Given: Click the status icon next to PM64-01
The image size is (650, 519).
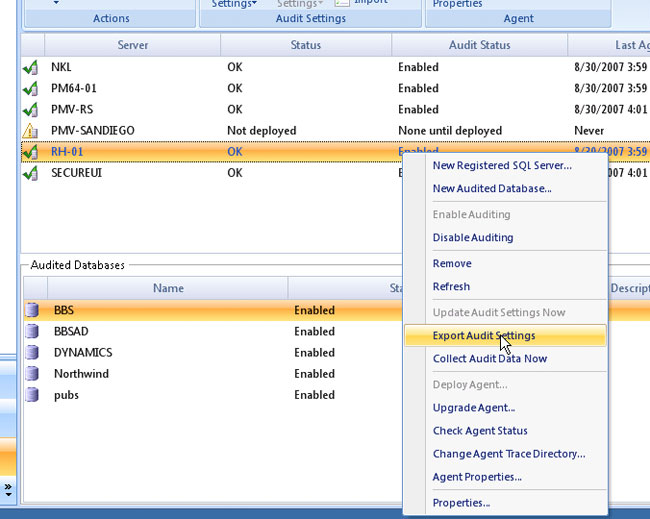Looking at the screenshot, I should tap(30, 88).
